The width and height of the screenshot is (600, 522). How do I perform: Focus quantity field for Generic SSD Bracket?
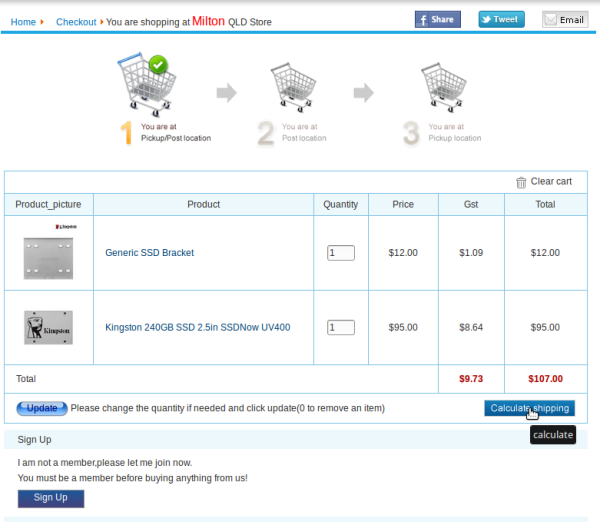tap(340, 253)
